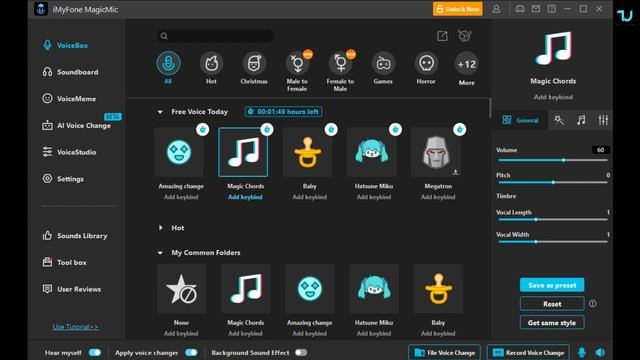Select the Megatron voice

(436, 152)
